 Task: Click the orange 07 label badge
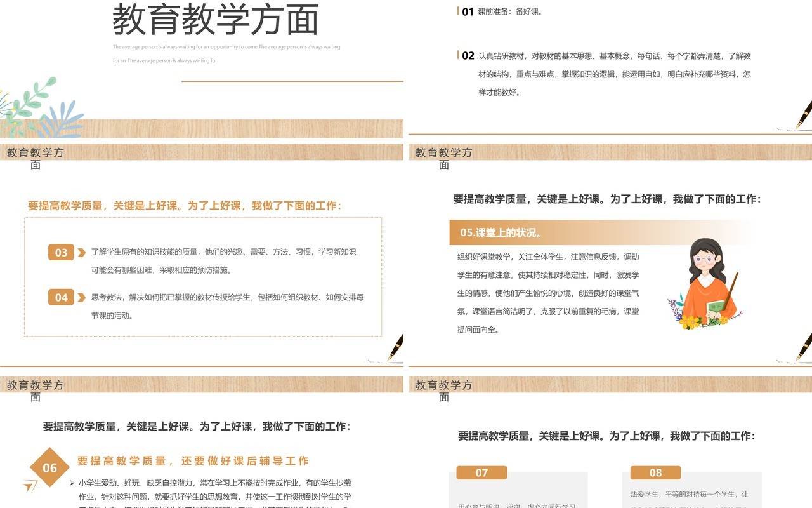pos(481,472)
